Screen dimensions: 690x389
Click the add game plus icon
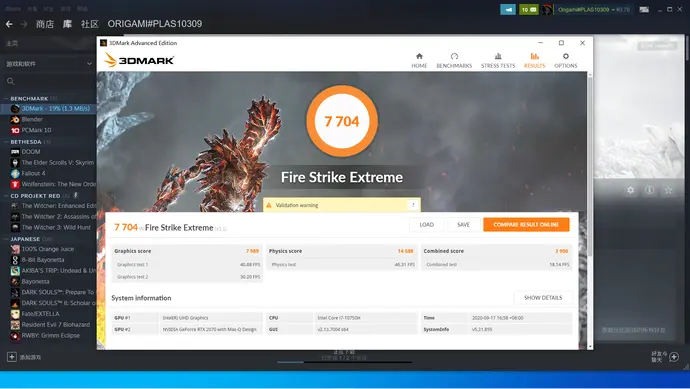[12, 357]
